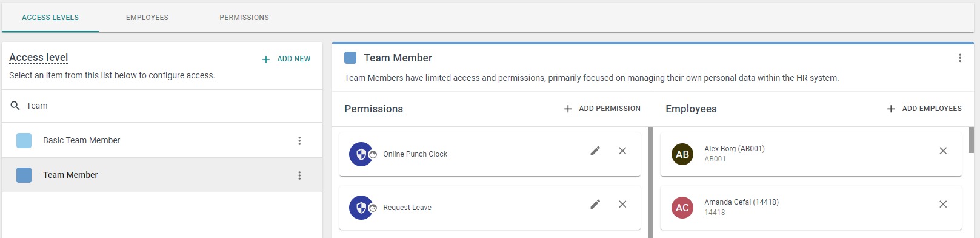This screenshot has width=980, height=238.
Task: Click the Basic Team Member color swatch
Action: [x=24, y=140]
